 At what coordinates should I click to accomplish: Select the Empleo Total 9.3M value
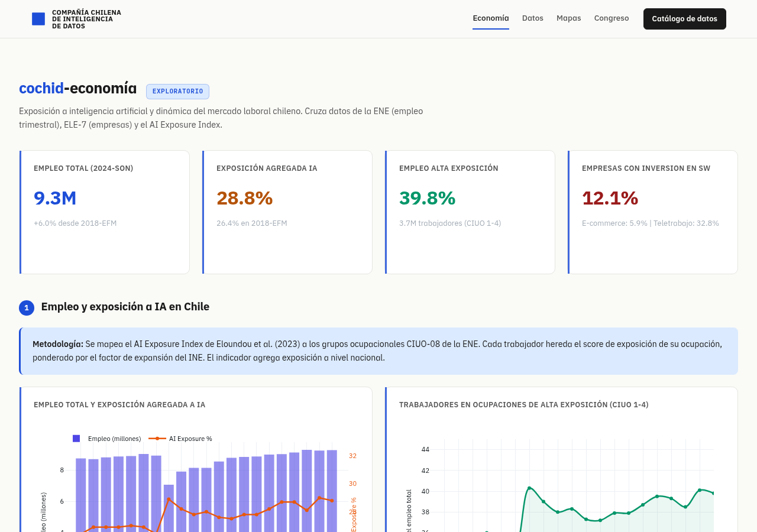click(x=55, y=198)
